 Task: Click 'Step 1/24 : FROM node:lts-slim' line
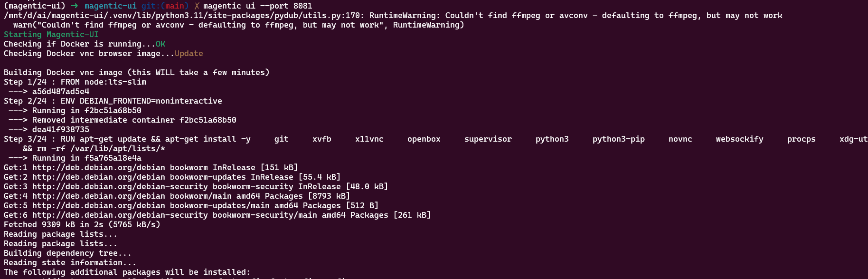75,82
